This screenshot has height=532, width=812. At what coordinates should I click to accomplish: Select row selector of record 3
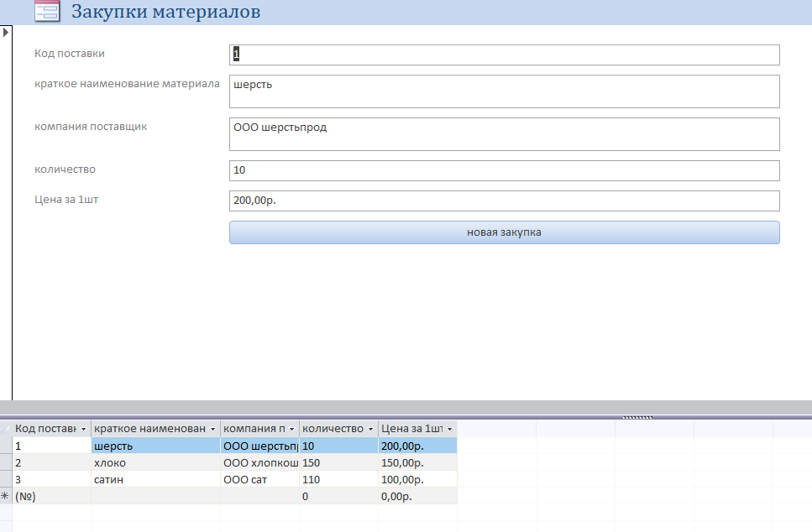[6, 479]
